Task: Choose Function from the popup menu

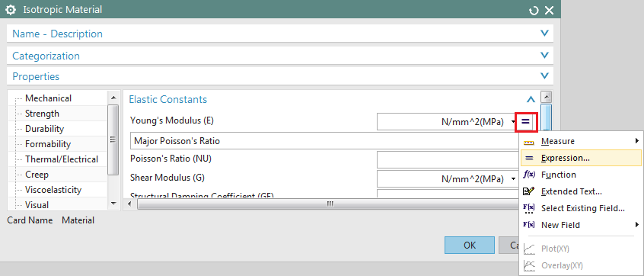Action: coord(581,175)
